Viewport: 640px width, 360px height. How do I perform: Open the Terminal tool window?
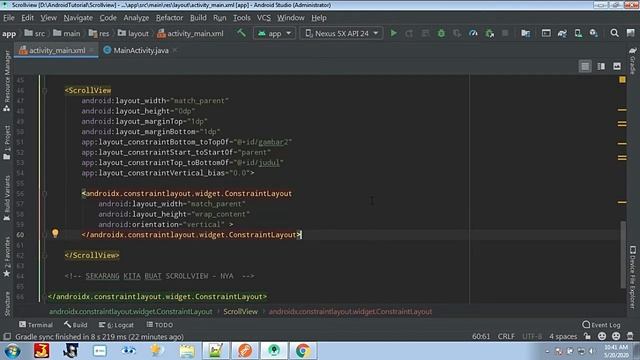(x=36, y=325)
